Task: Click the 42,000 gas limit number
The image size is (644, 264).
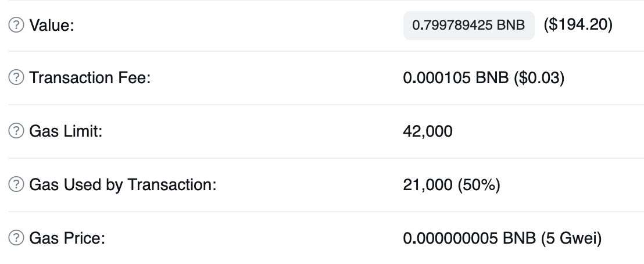Action: [x=427, y=131]
